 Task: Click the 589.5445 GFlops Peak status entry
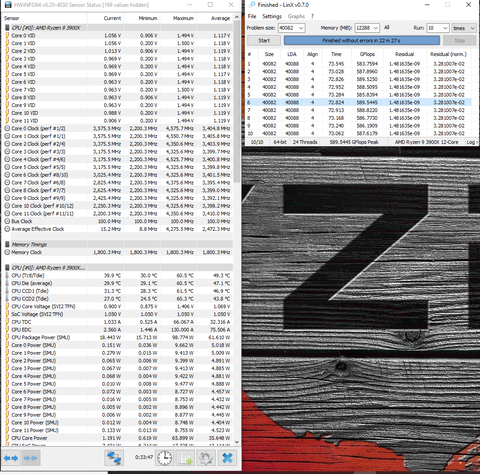pos(354,142)
